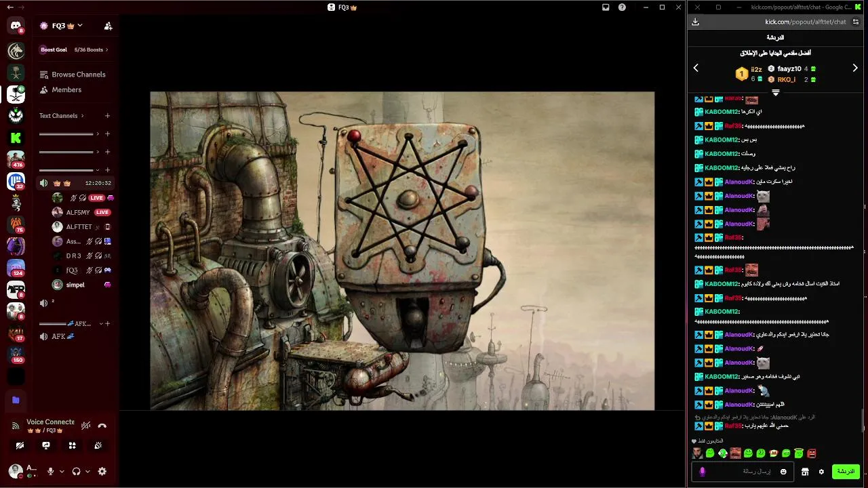The width and height of the screenshot is (868, 488).
Task: Open invite people icon beside FQ3 header
Action: coord(108,26)
